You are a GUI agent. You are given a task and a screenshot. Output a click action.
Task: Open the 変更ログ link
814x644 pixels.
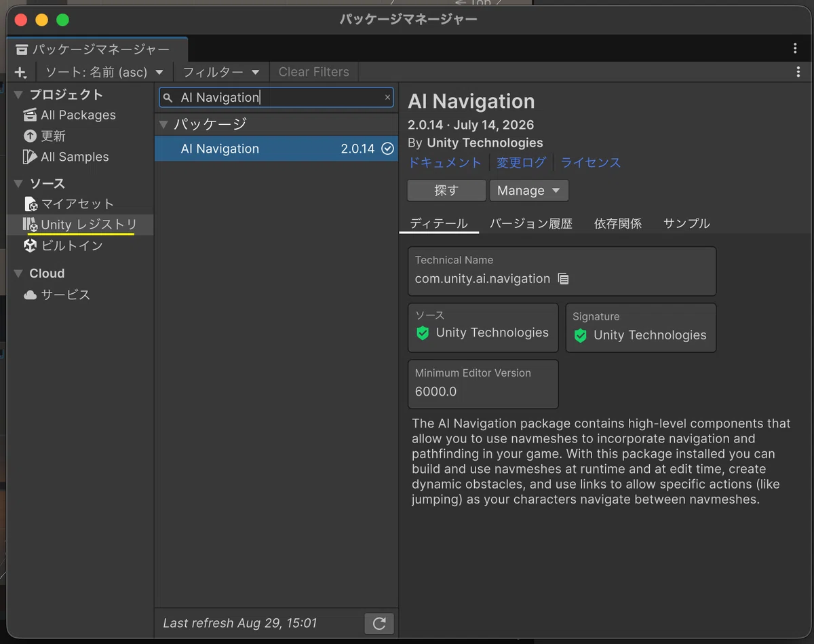coord(521,163)
